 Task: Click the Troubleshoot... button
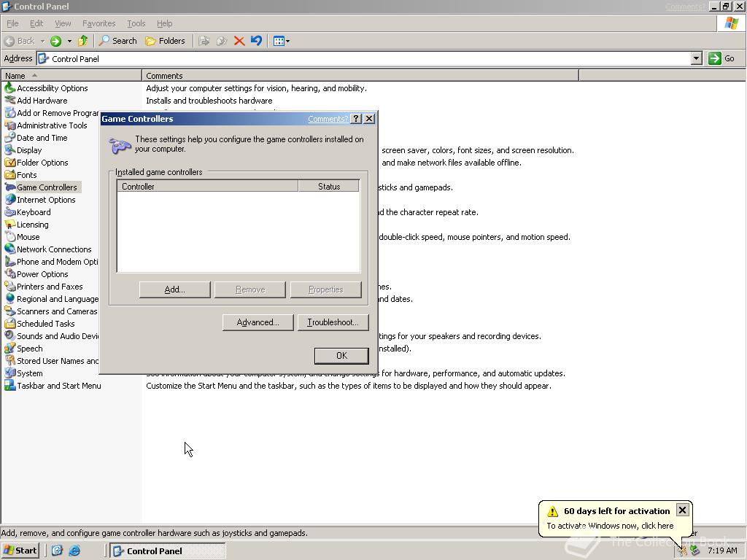[x=333, y=322]
